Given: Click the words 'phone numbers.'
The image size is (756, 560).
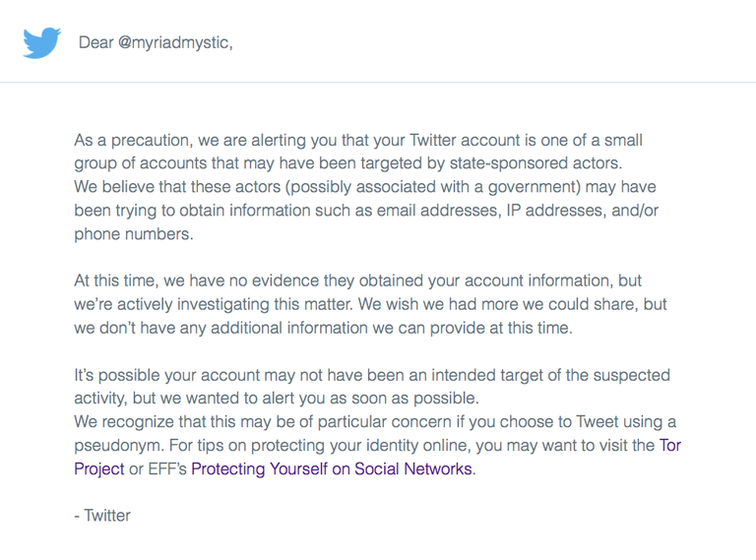Looking at the screenshot, I should pyautogui.click(x=134, y=233).
